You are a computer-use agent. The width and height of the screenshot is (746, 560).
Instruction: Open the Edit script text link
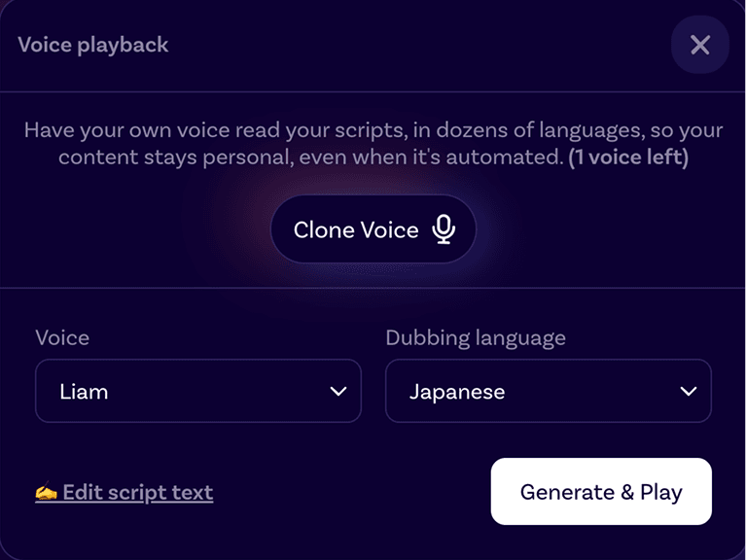(x=137, y=492)
